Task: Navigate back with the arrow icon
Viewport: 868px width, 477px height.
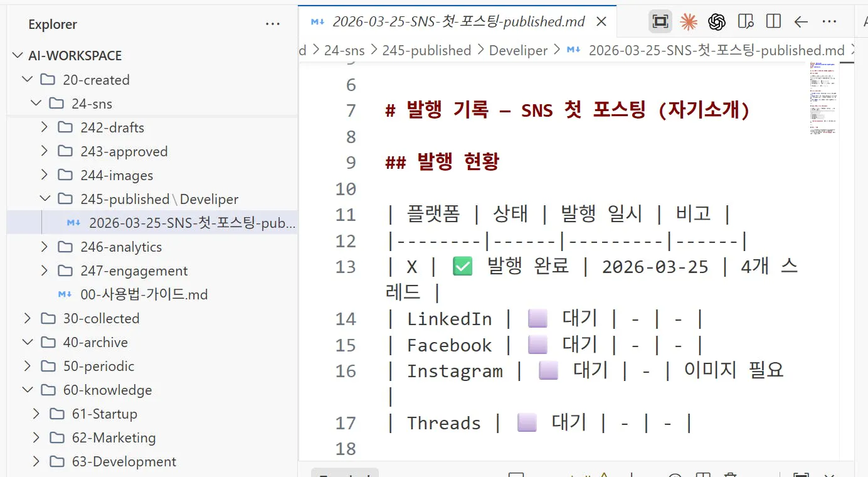Action: 801,21
